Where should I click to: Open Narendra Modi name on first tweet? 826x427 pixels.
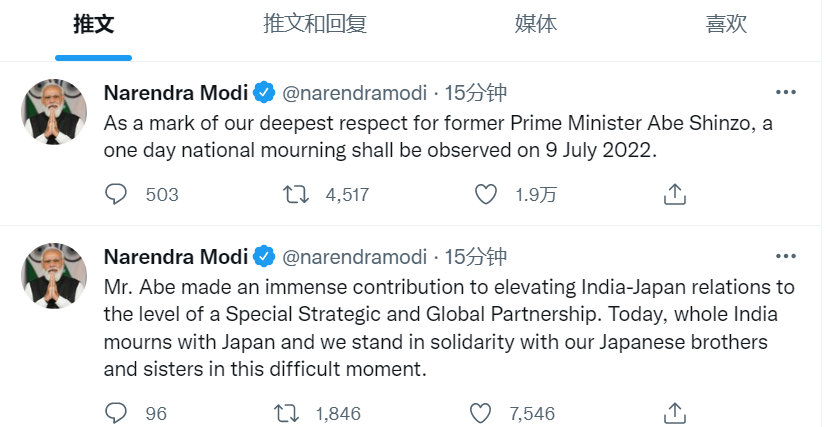pyautogui.click(x=175, y=94)
